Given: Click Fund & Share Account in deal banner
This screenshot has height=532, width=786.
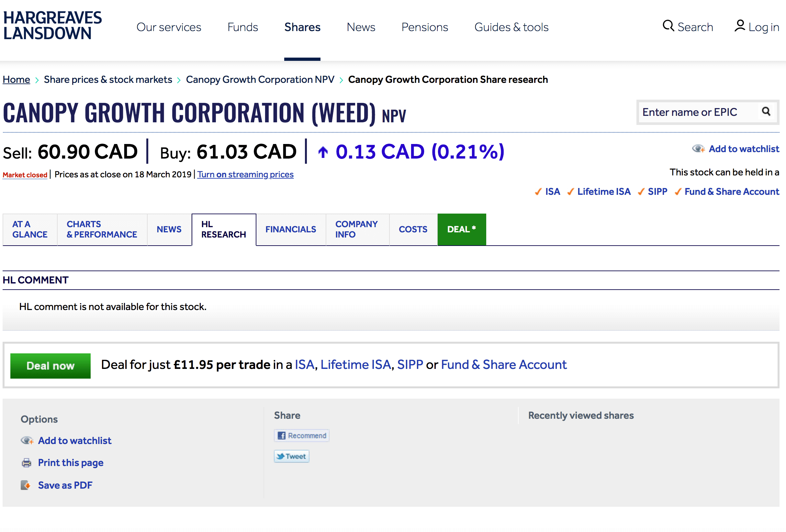Looking at the screenshot, I should [504, 365].
